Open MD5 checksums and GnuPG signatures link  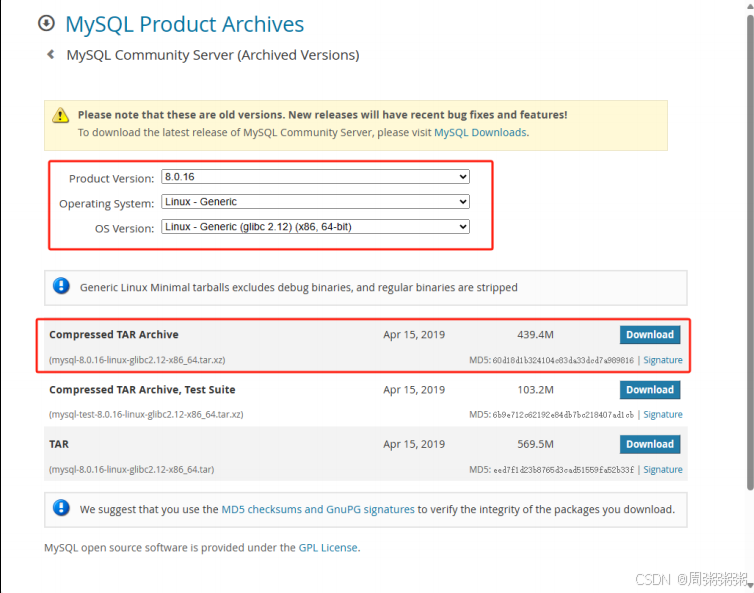(317, 509)
